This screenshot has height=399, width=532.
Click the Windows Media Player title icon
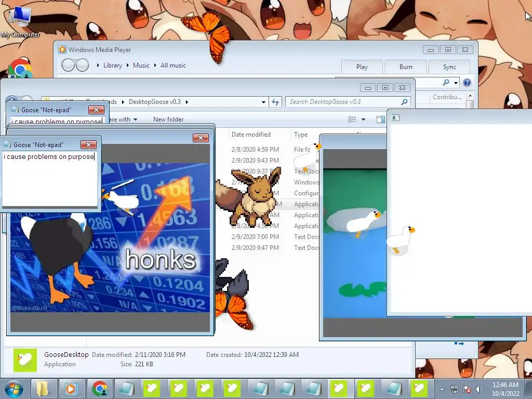(62, 49)
